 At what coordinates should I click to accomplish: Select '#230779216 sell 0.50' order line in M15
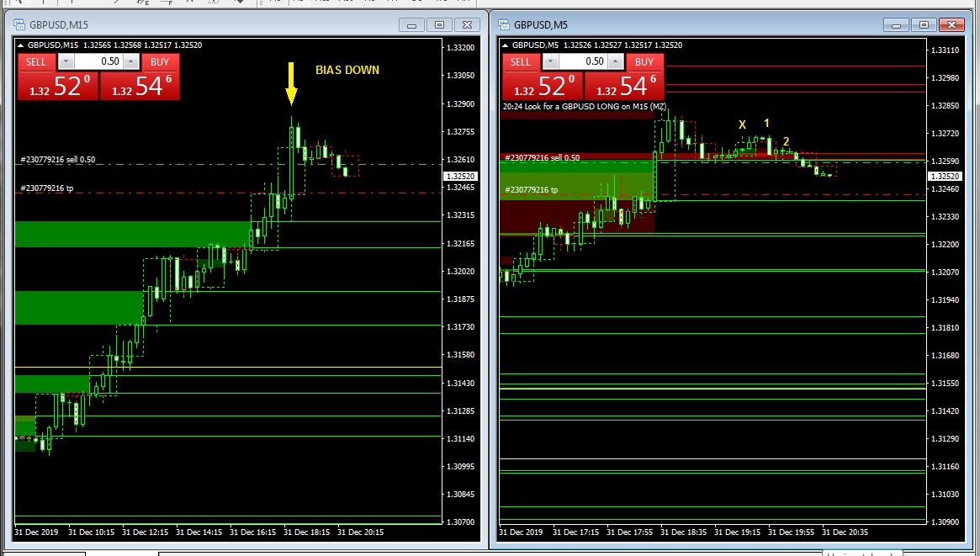pyautogui.click(x=57, y=160)
